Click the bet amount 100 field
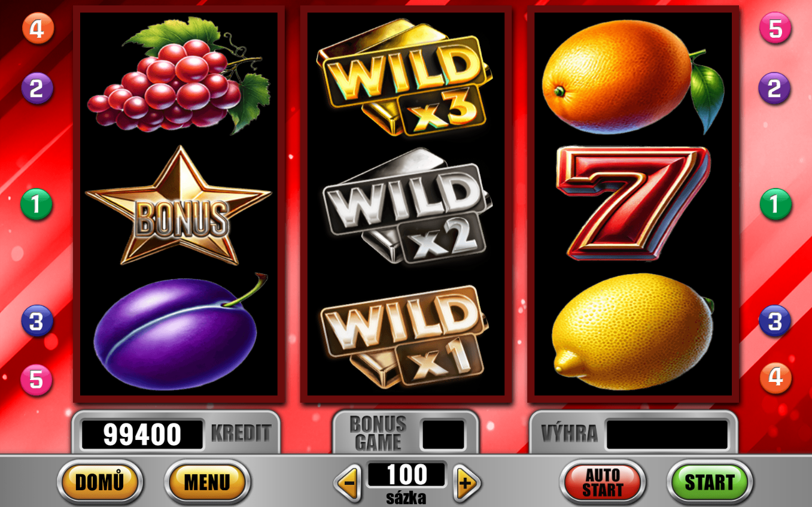Viewport: 812px width, 507px height. 407,475
